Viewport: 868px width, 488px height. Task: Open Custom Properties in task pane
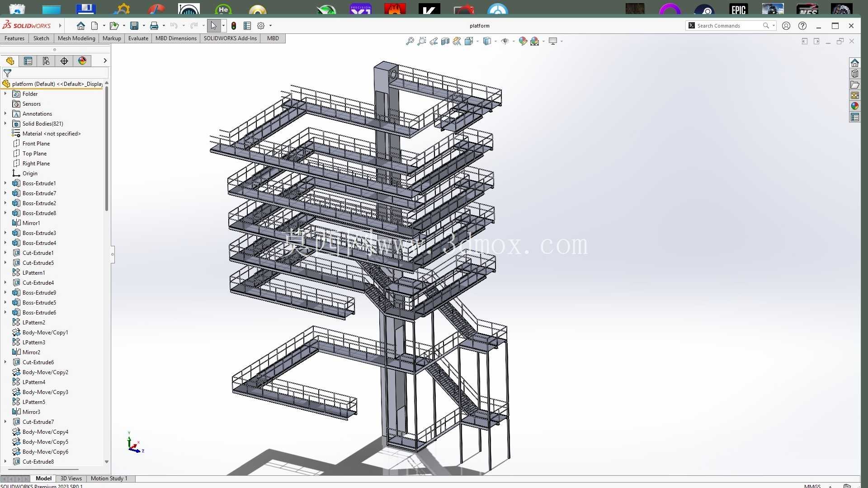[854, 117]
